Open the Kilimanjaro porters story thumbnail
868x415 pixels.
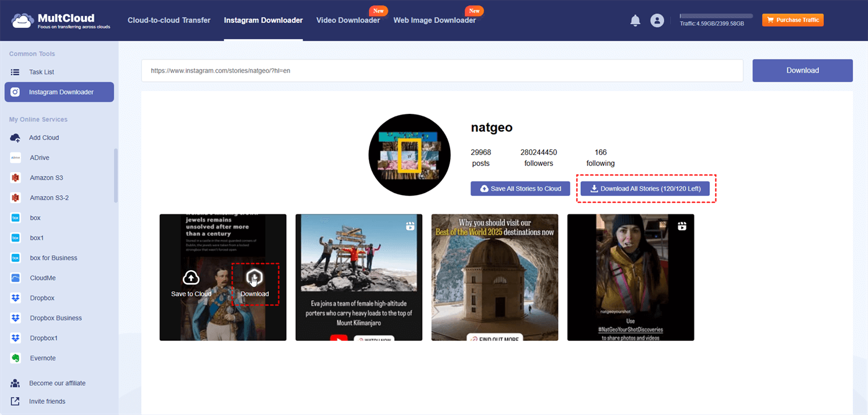tap(359, 277)
